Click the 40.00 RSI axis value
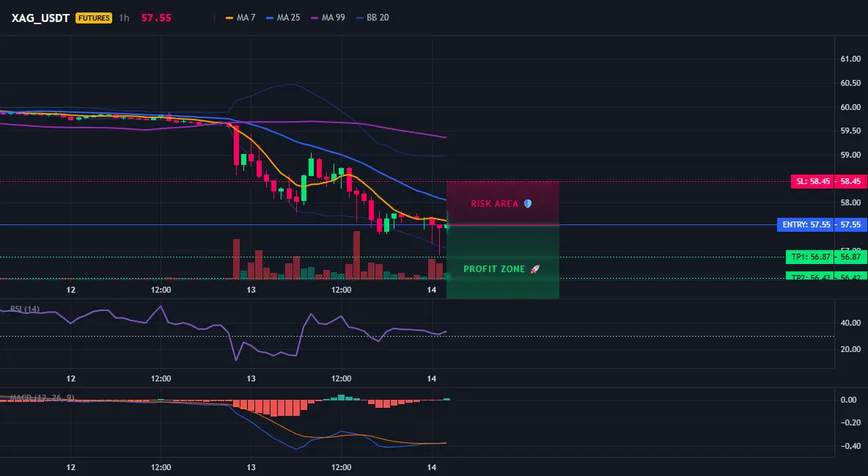This screenshot has width=868, height=476. (850, 323)
